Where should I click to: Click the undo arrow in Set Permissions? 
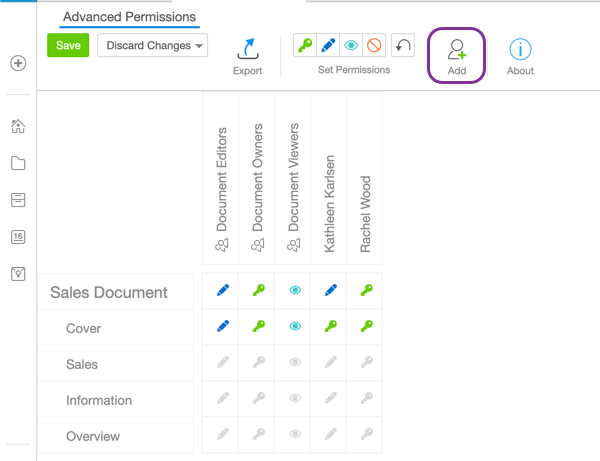pos(402,45)
